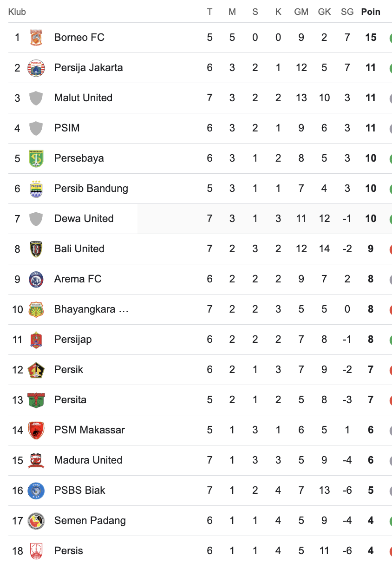Image resolution: width=392 pixels, height=576 pixels.
Task: Click the Persib Bandung crest
Action: [x=36, y=189]
